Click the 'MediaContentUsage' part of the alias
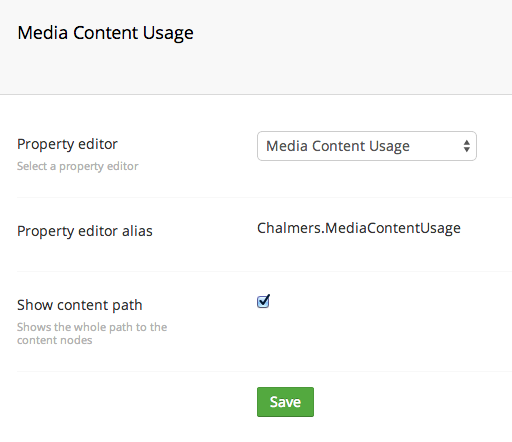The width and height of the screenshot is (512, 442). click(x=393, y=228)
